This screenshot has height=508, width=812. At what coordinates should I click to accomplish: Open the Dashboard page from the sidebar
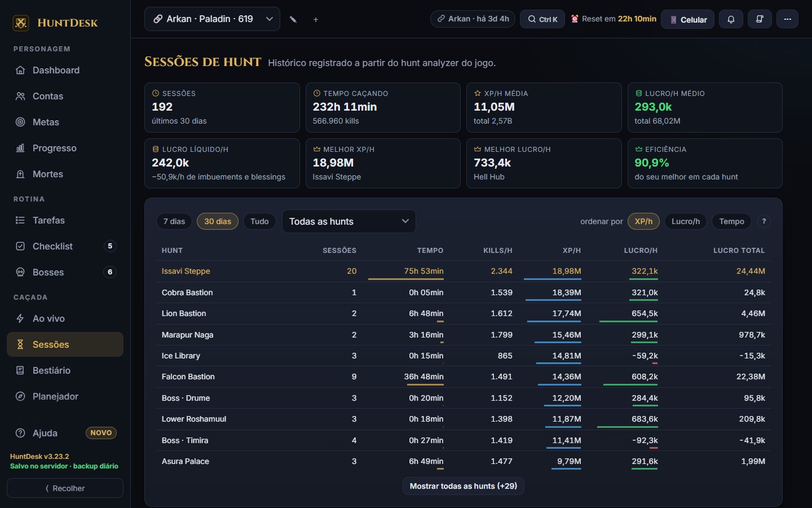click(x=65, y=70)
